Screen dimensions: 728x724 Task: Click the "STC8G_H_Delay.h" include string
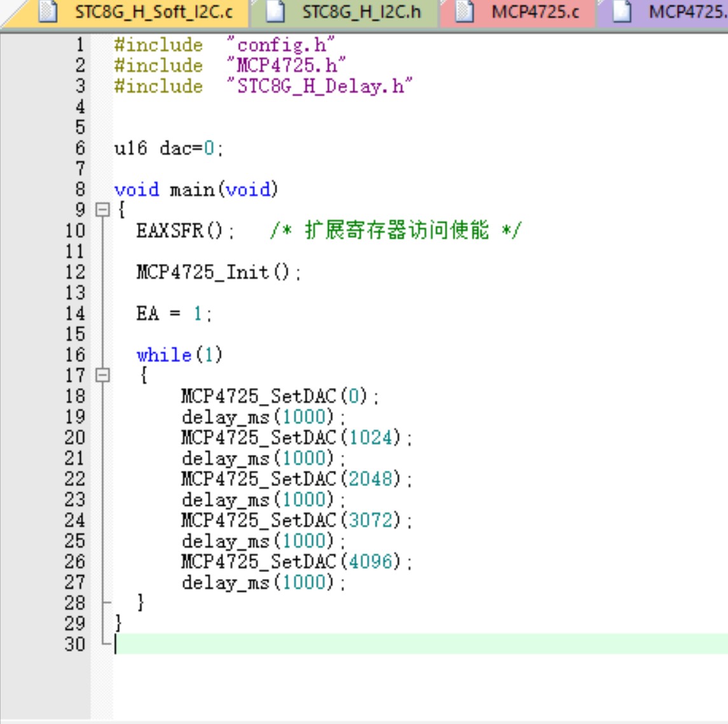[319, 87]
